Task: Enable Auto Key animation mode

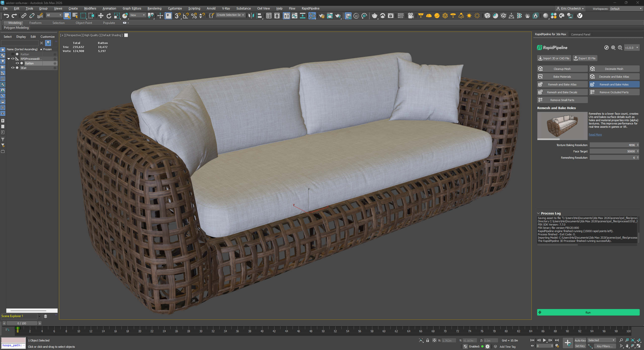Action: (580, 340)
